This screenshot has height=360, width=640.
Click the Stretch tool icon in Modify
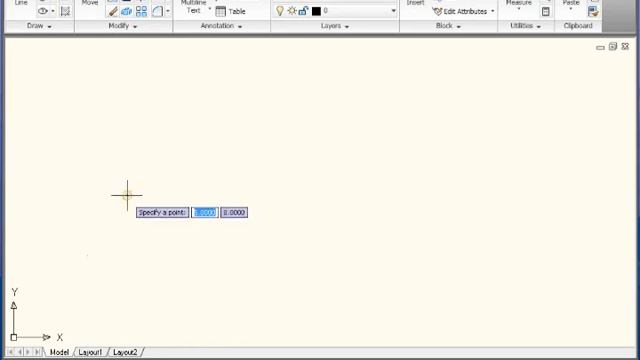[x=127, y=11]
